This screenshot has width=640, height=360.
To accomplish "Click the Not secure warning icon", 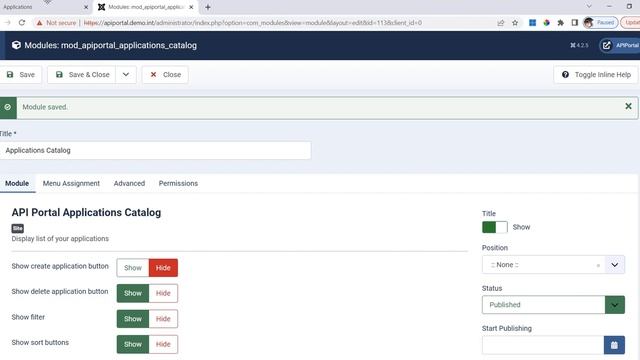I will click(x=40, y=23).
